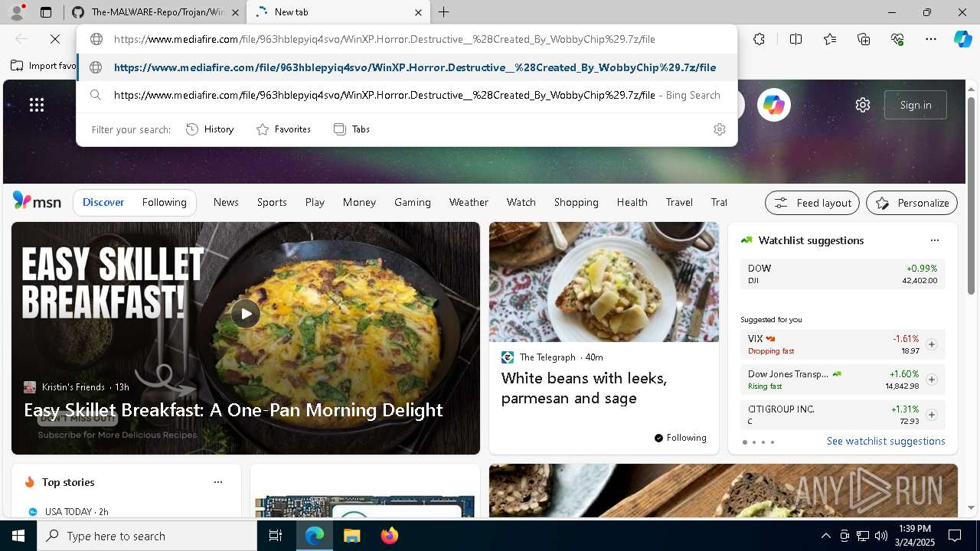Open the Travel category
Viewport: 980px width, 551px height.
(679, 202)
